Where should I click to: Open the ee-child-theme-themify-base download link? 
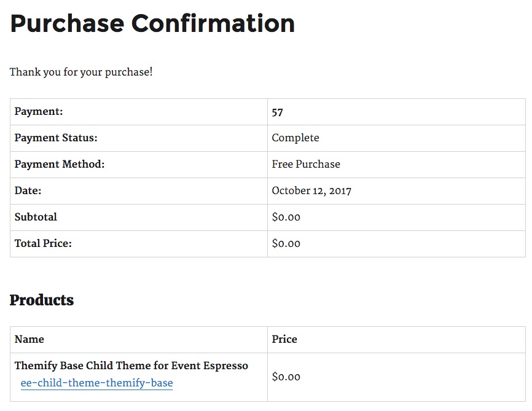pos(96,383)
